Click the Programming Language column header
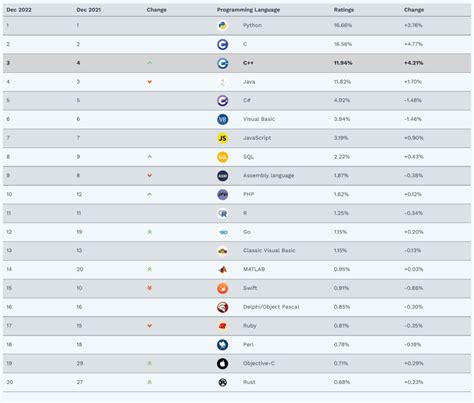The height and width of the screenshot is (403, 474). (x=248, y=10)
